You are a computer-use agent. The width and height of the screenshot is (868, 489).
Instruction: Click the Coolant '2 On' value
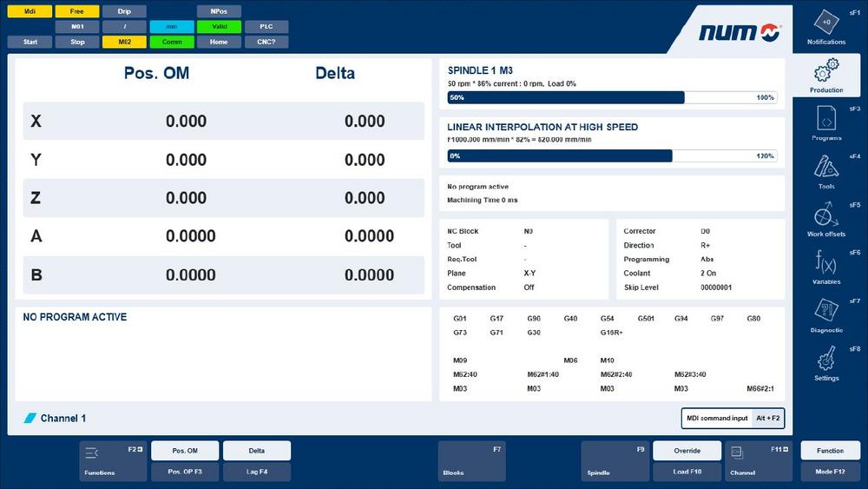708,273
